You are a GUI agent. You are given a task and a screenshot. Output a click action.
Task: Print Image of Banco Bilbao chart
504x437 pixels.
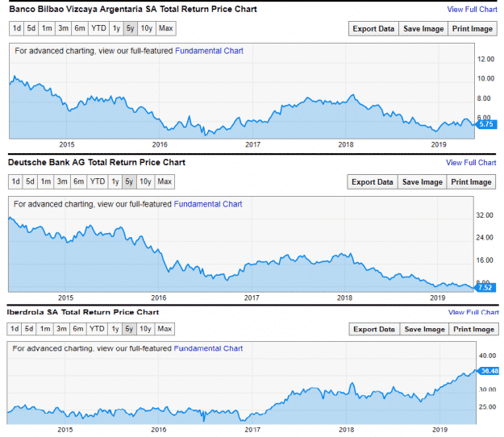coord(473,29)
